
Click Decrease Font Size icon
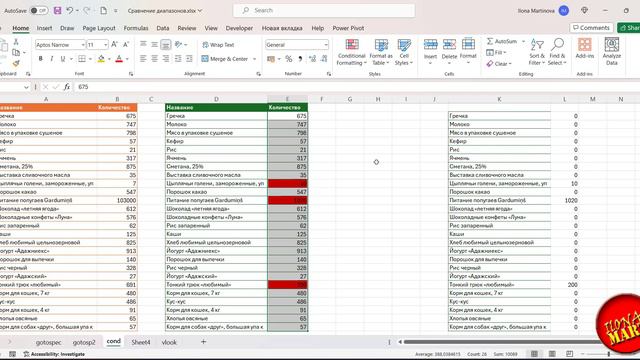click(x=126, y=44)
